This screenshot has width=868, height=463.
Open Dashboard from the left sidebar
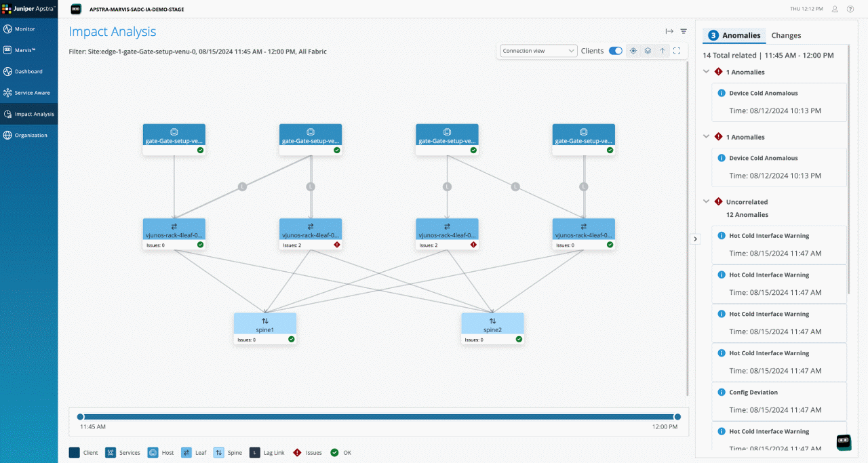(28, 71)
